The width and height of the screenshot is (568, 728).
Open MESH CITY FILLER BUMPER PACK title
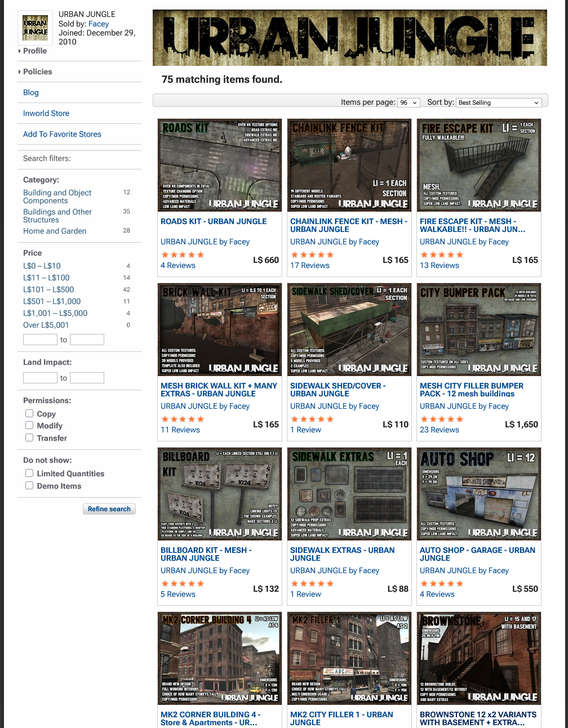tap(472, 390)
